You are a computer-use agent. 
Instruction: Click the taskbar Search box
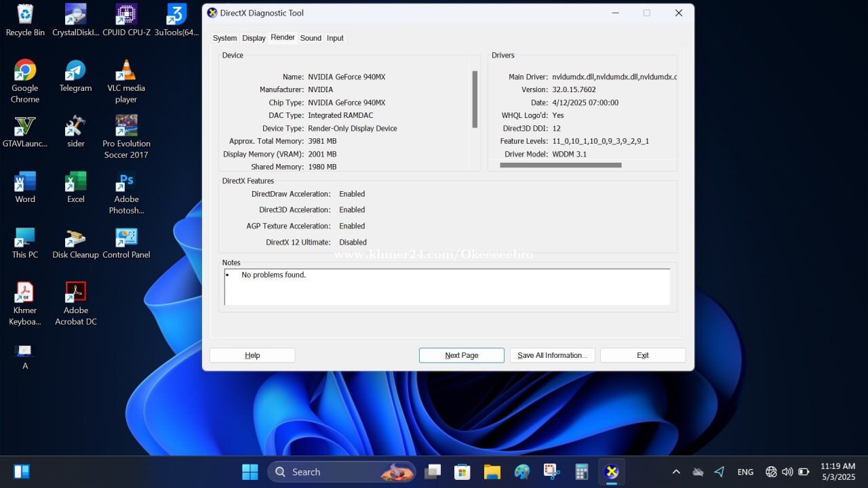pyautogui.click(x=342, y=472)
